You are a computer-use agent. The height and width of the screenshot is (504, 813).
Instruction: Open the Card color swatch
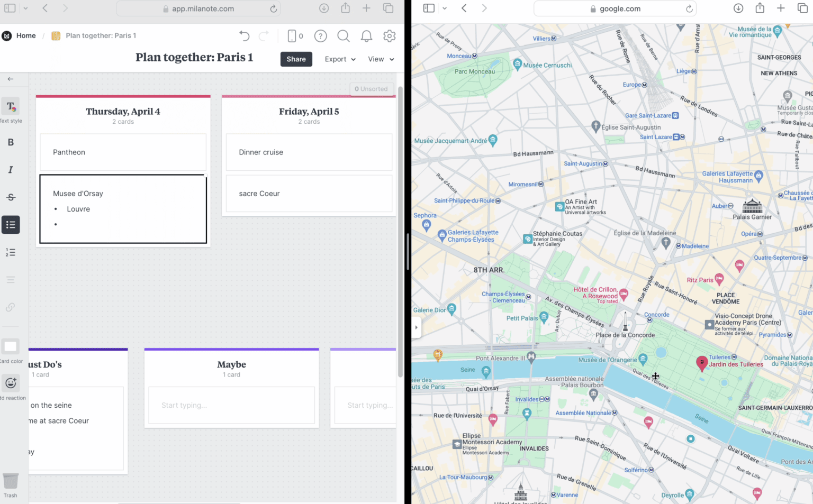(11, 347)
